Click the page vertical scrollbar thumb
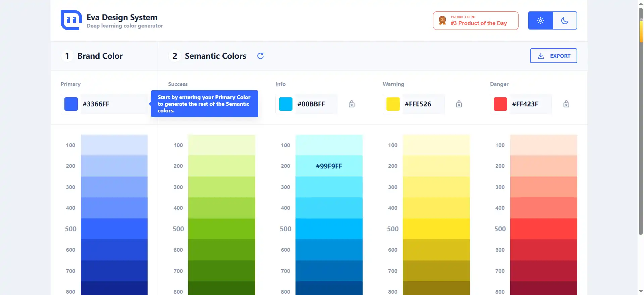The height and width of the screenshot is (295, 644). click(x=641, y=121)
